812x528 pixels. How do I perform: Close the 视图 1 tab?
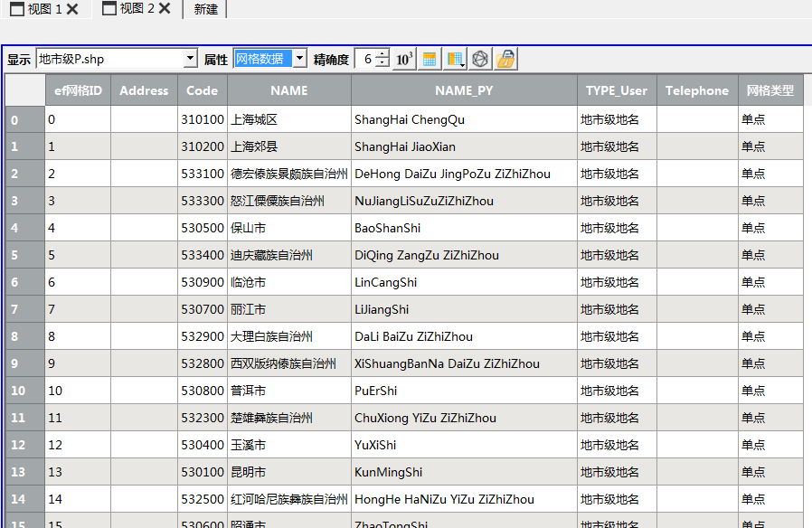coord(72,9)
